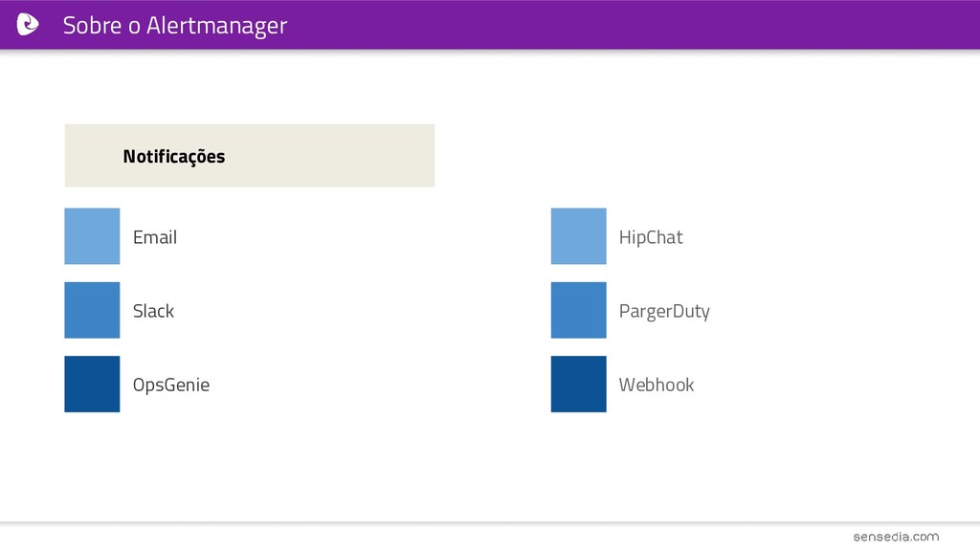The image size is (980, 551).
Task: Click the dark blue square beside Webhook
Action: coord(578,385)
